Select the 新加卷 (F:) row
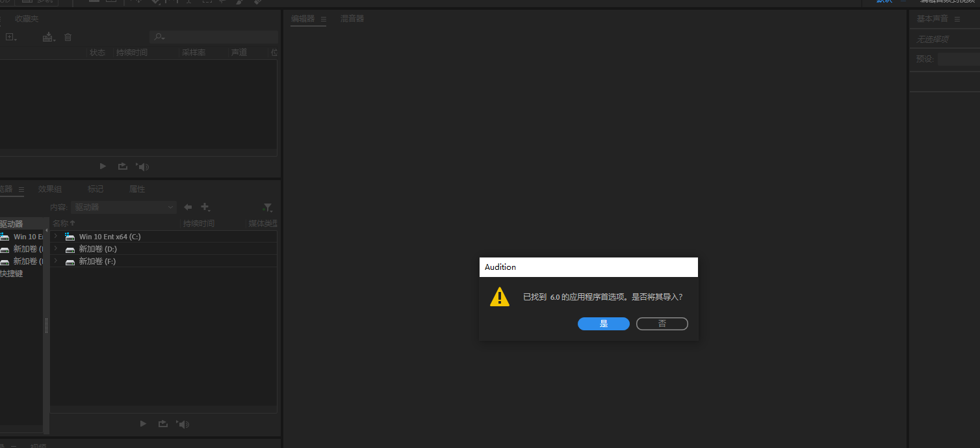This screenshot has height=448, width=980. pos(164,261)
